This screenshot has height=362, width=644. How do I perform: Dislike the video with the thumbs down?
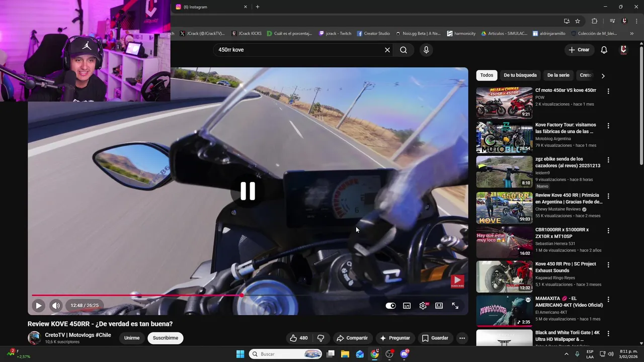tap(320, 338)
